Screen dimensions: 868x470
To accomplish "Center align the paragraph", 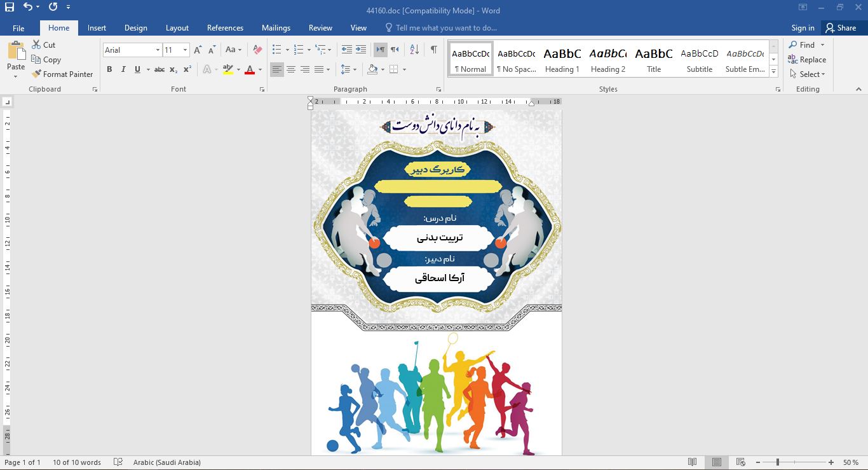I will point(291,69).
